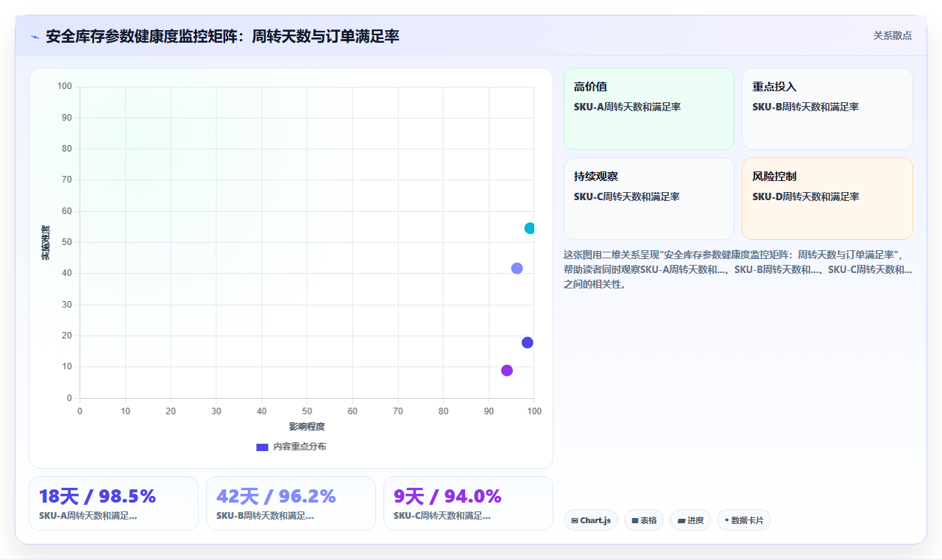Click SKU-D周转天数和满足率 in the 风险控制 card
This screenshot has height=560, width=942.
coord(806,196)
